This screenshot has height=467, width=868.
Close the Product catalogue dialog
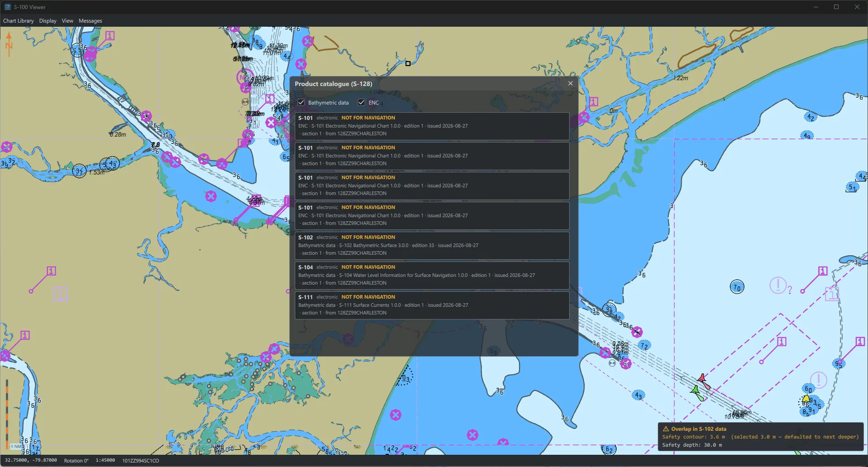pos(571,83)
